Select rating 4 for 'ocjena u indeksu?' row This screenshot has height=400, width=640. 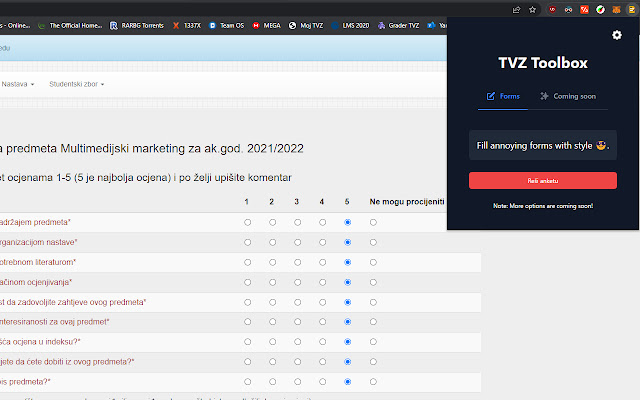coord(322,342)
